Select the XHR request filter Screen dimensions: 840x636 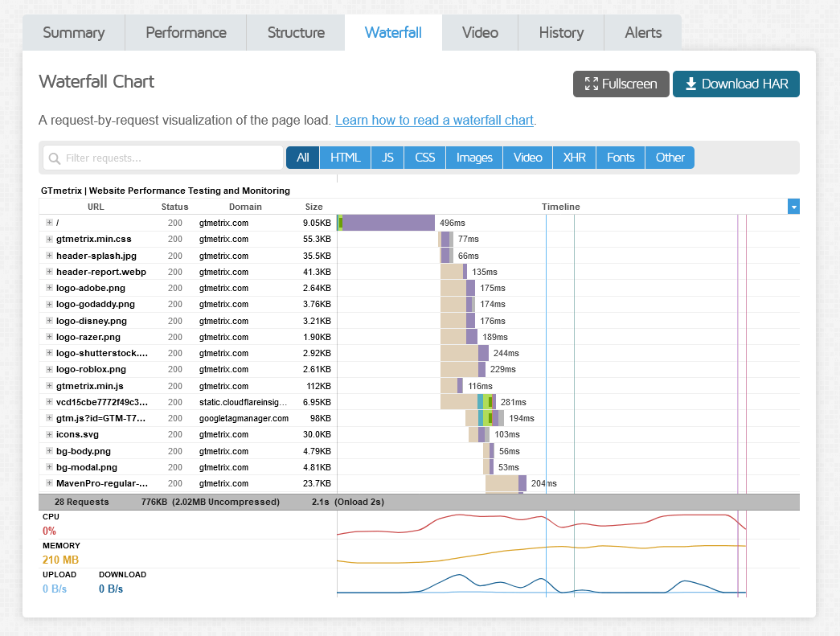point(574,158)
